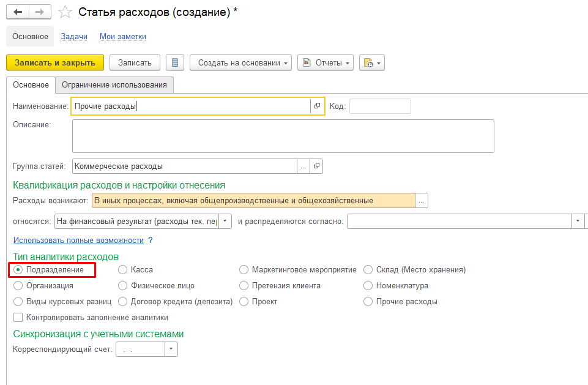
Task: Choose Группа статей via ellipsis button
Action: [x=303, y=166]
